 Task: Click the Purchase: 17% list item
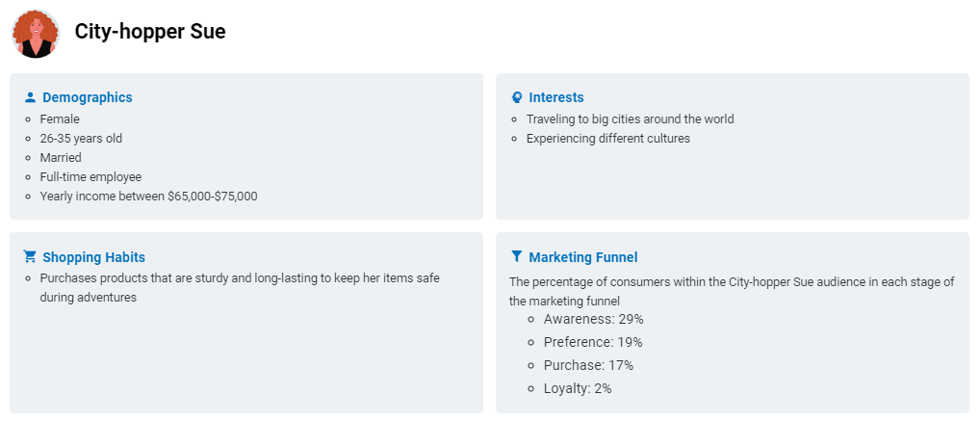click(588, 365)
